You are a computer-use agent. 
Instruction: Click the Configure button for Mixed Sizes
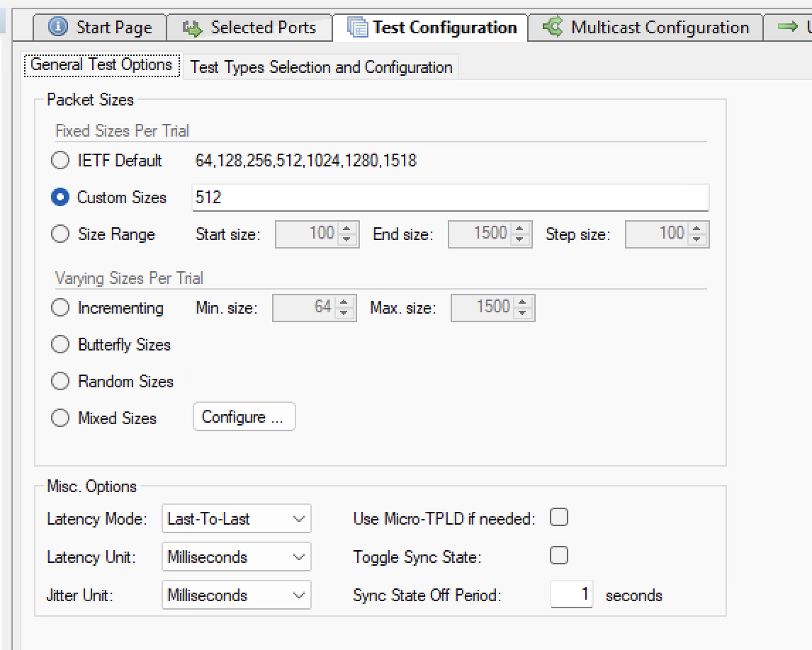(x=244, y=417)
